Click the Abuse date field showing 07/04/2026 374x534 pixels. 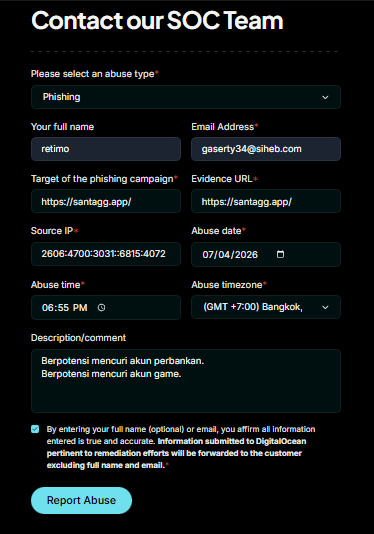click(266, 254)
